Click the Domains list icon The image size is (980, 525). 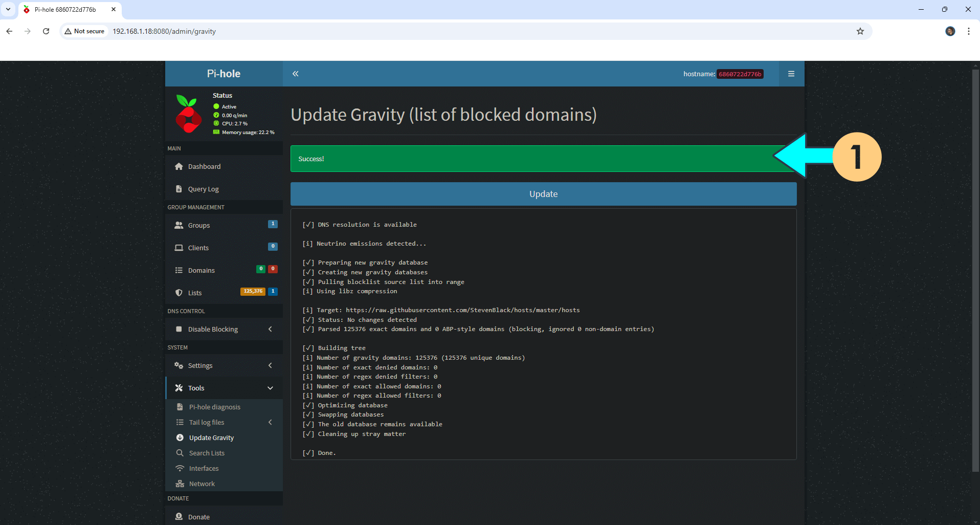pyautogui.click(x=179, y=270)
